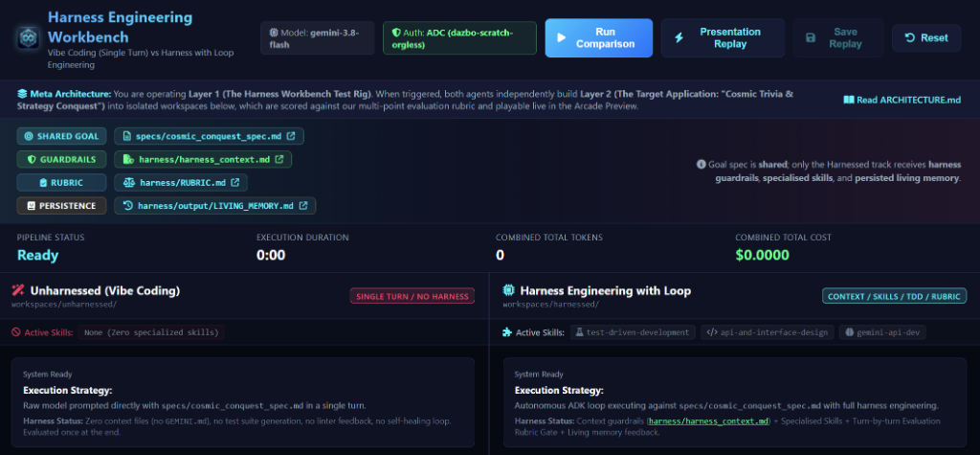Click the play icon in Run Comparison

pyautogui.click(x=561, y=37)
